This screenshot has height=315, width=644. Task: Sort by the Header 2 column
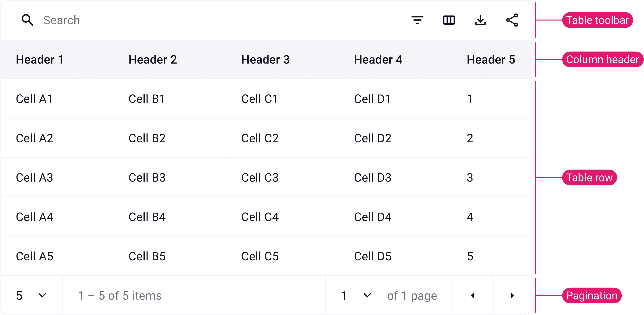[x=152, y=59]
